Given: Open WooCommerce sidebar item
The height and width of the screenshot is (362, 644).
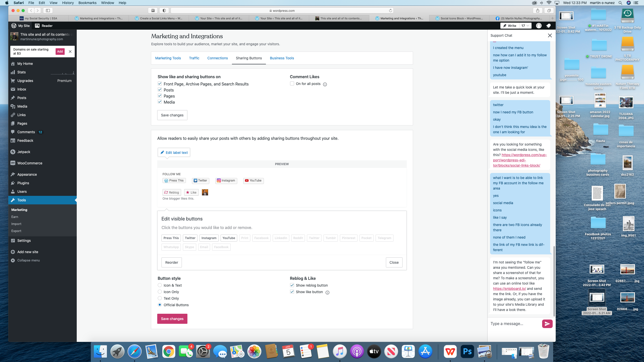Looking at the screenshot, I should [x=30, y=163].
